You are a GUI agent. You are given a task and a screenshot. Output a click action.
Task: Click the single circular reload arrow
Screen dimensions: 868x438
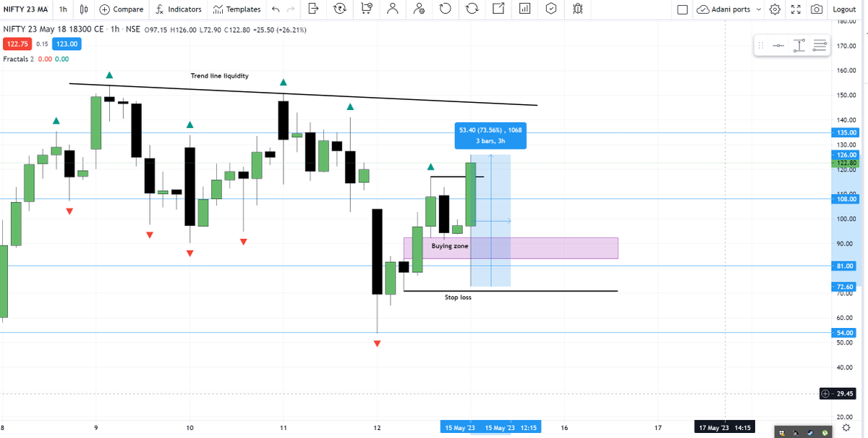445,9
